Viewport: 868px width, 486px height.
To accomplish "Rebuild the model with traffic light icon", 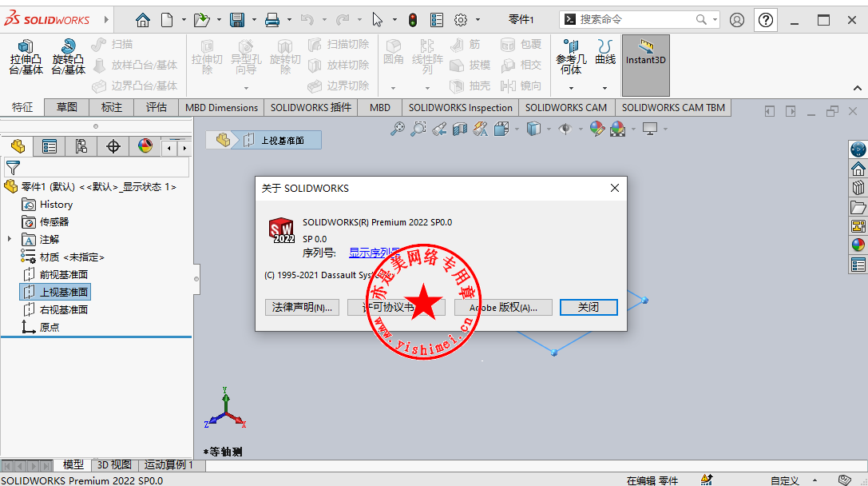I will 413,20.
